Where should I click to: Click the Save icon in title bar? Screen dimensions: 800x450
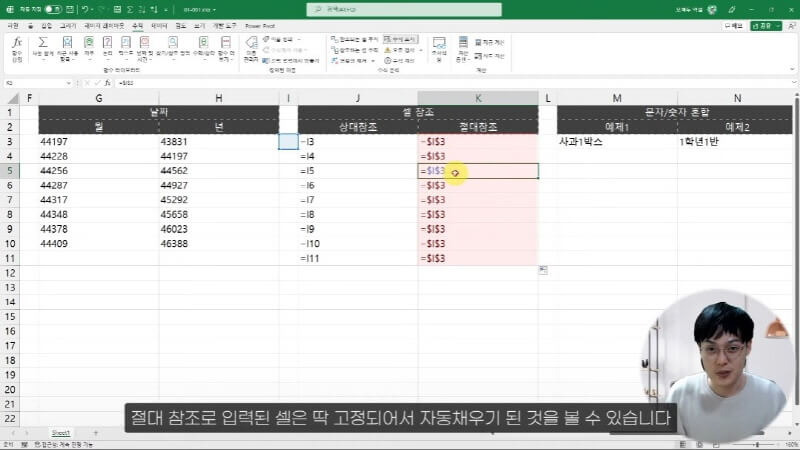[x=70, y=9]
